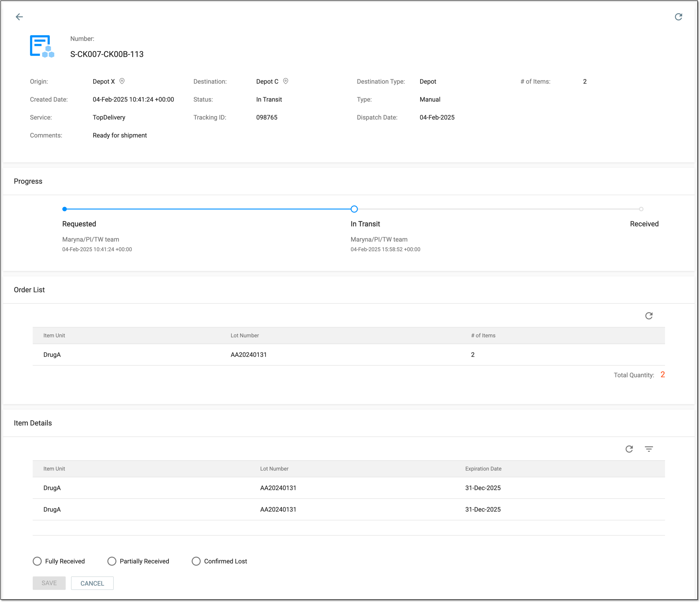Click the Status value In Transit
This screenshot has height=602, width=700.
269,99
